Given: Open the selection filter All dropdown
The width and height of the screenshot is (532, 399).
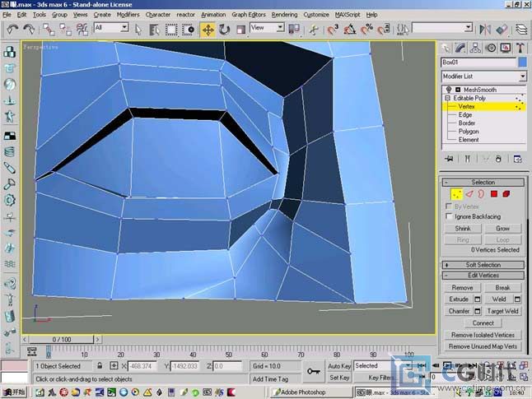Looking at the screenshot, I should coord(111,27).
